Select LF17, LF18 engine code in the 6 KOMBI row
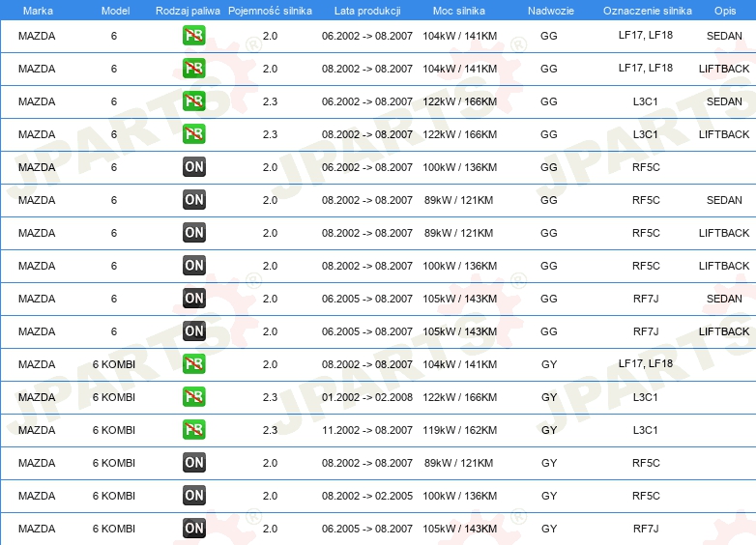 pos(646,363)
